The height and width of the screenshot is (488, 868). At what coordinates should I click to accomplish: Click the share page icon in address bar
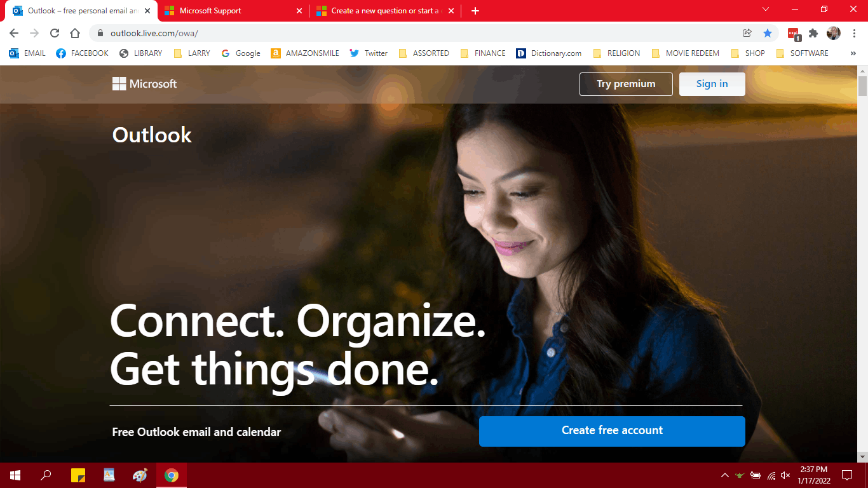[747, 33]
